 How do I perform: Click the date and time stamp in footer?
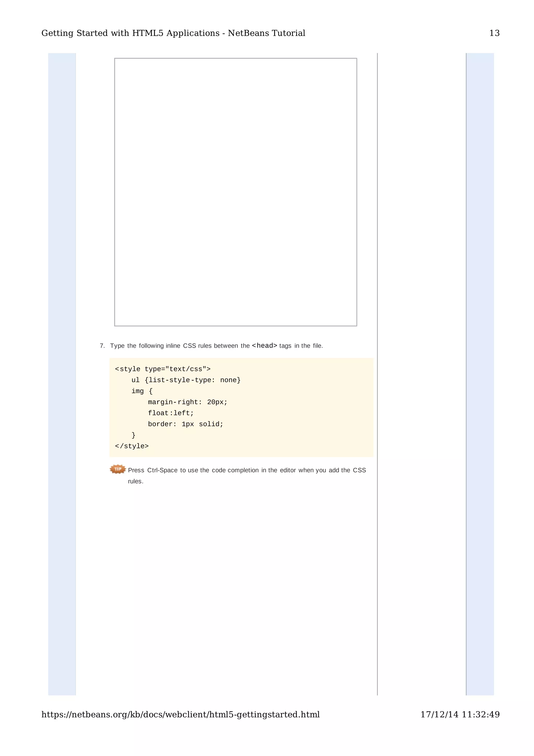coord(460,715)
